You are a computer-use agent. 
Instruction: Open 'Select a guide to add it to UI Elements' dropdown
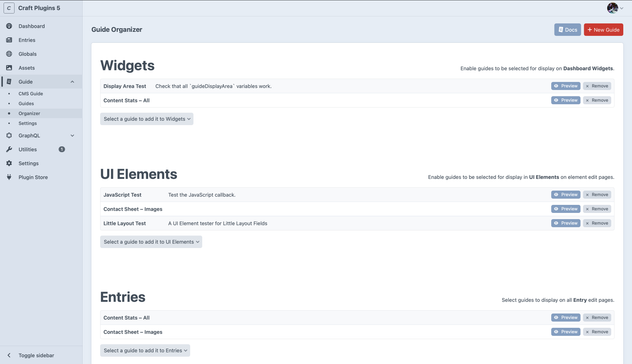151,242
